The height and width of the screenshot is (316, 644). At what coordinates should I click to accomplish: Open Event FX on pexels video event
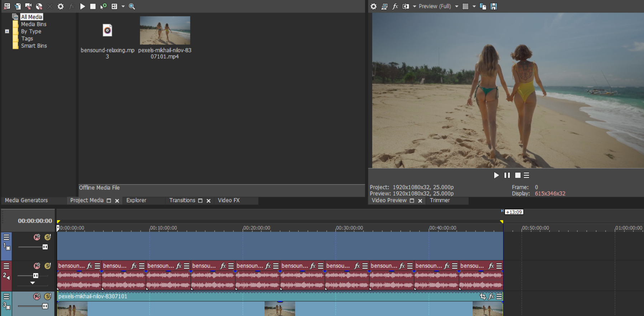pos(491,296)
